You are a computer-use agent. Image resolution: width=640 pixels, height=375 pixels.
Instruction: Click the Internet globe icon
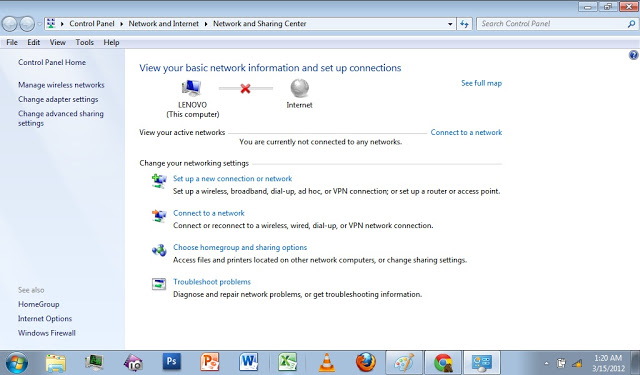click(300, 88)
